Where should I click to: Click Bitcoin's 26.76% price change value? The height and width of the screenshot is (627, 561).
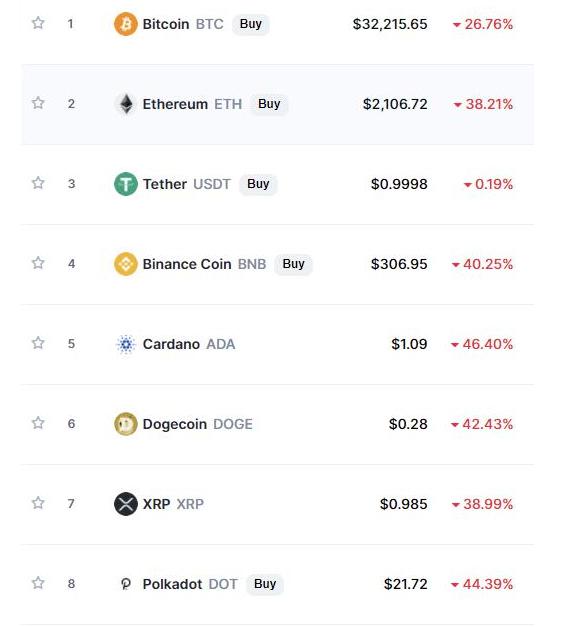point(483,24)
